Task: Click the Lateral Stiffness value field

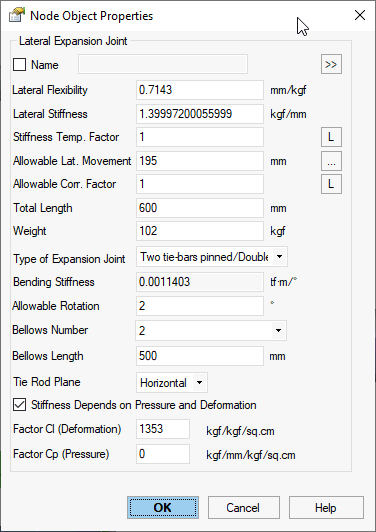Action: coord(200,114)
